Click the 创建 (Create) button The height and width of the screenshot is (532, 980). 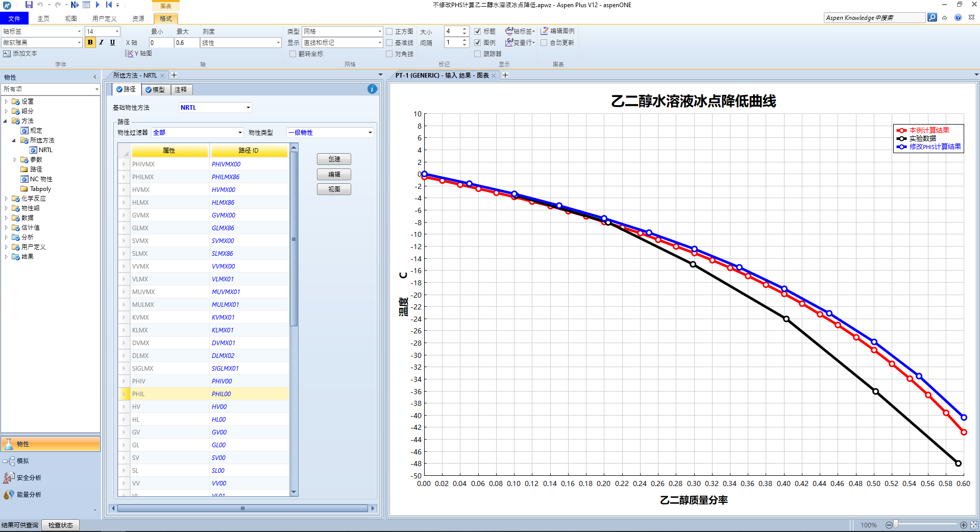[334, 159]
